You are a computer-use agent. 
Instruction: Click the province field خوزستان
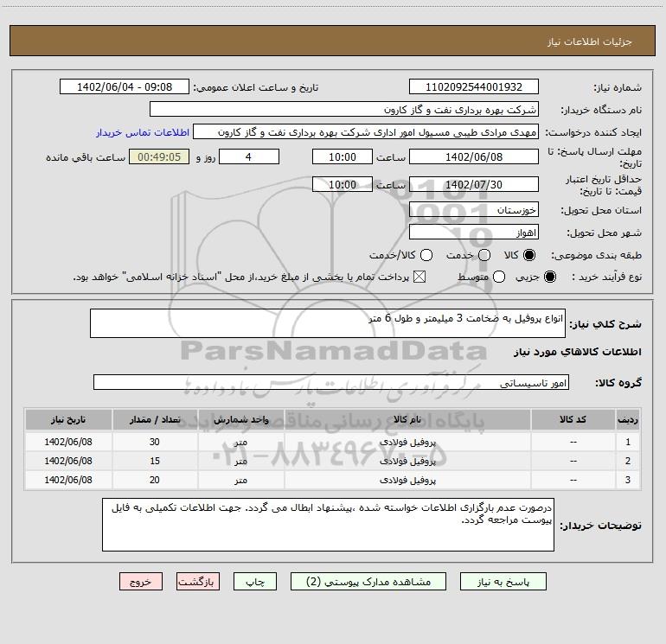[x=474, y=209]
